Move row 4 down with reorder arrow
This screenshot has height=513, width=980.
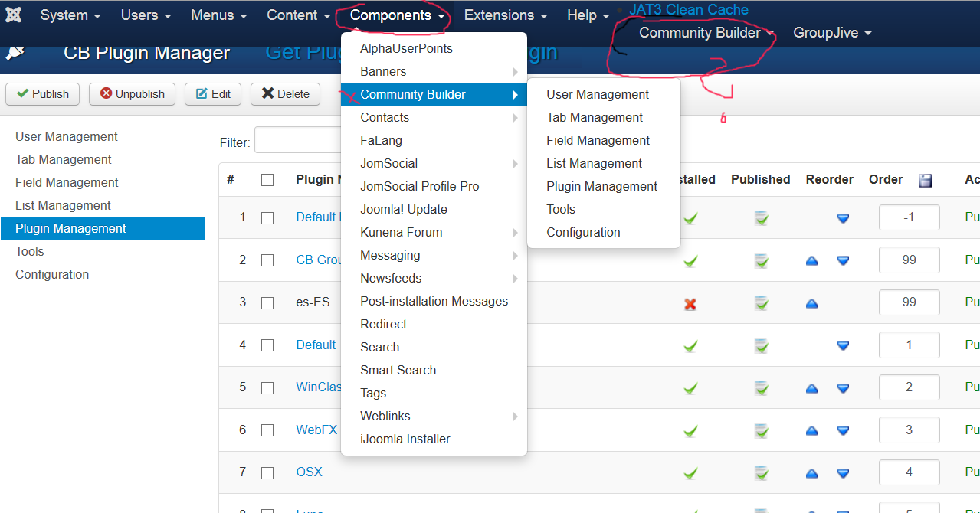click(x=843, y=345)
